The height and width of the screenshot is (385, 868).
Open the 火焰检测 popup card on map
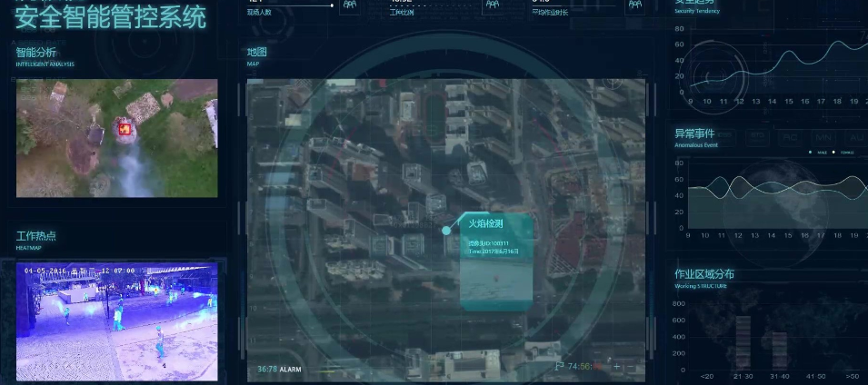tap(496, 262)
